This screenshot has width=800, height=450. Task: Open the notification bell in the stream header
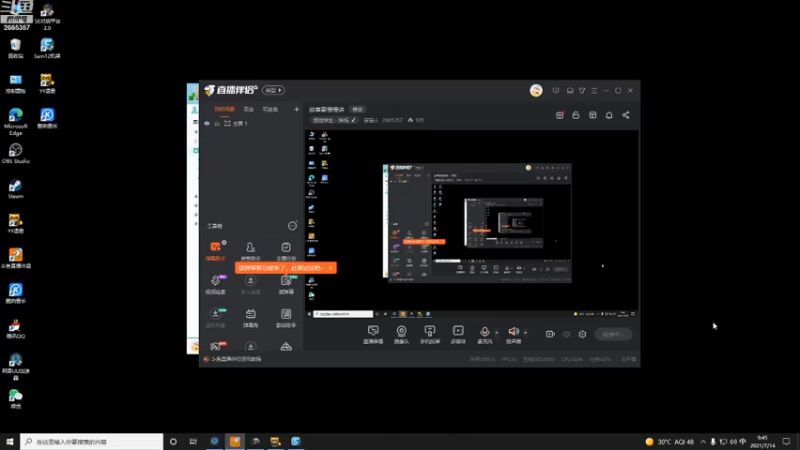[x=609, y=115]
